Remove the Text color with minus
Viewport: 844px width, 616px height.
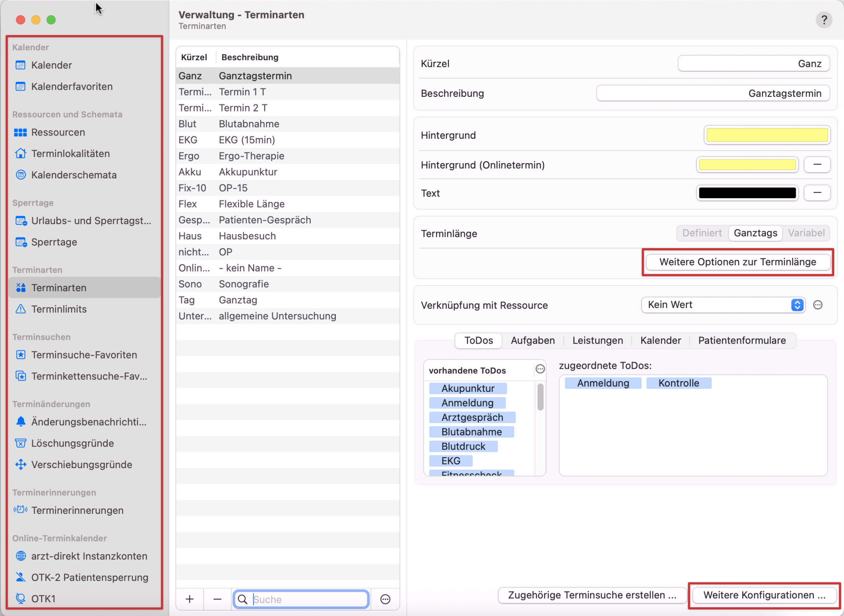pyautogui.click(x=817, y=193)
